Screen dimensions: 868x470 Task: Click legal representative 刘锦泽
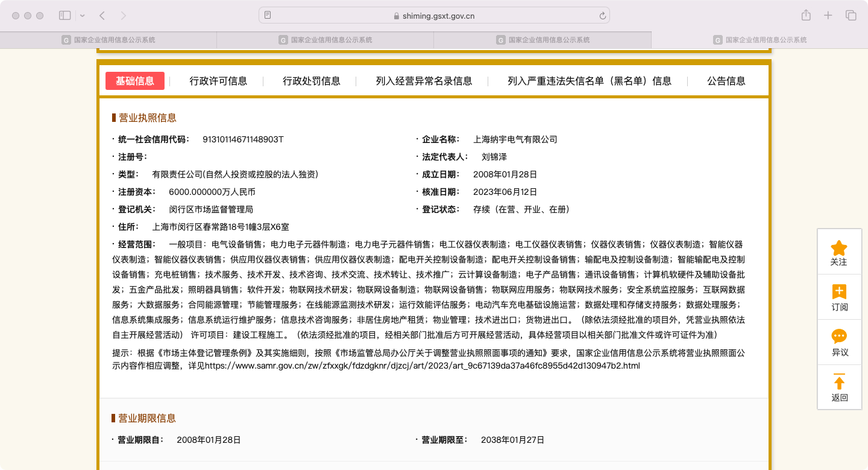[494, 157]
